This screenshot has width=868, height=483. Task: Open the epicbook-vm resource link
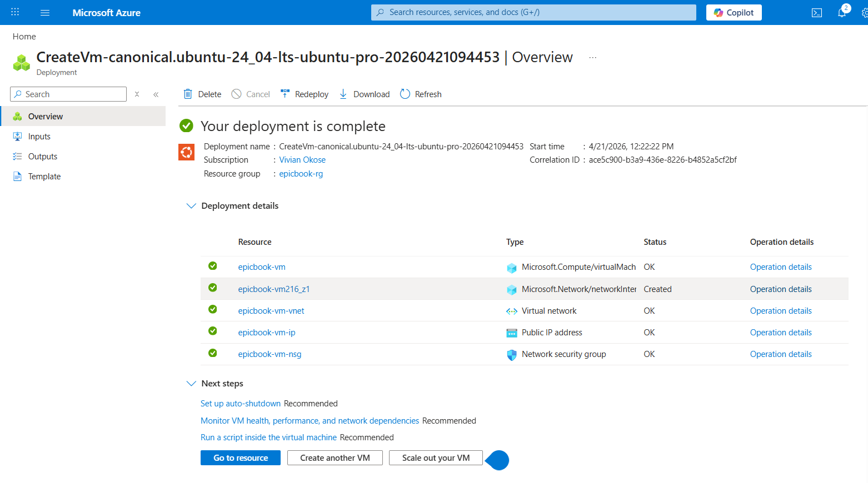[262, 267]
